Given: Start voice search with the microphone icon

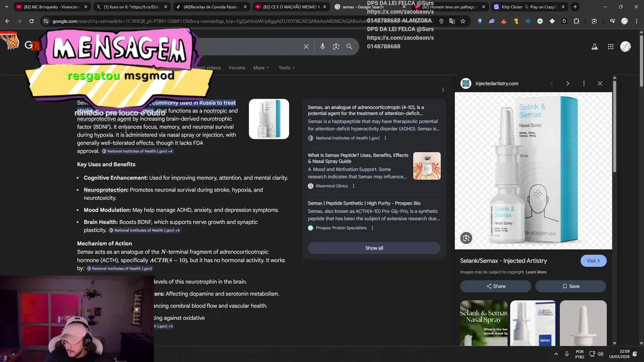Looking at the screenshot, I should 323,46.
